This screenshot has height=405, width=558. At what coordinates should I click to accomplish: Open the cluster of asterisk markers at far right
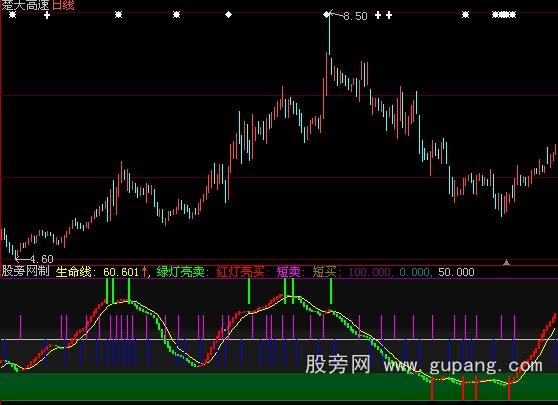tap(504, 15)
